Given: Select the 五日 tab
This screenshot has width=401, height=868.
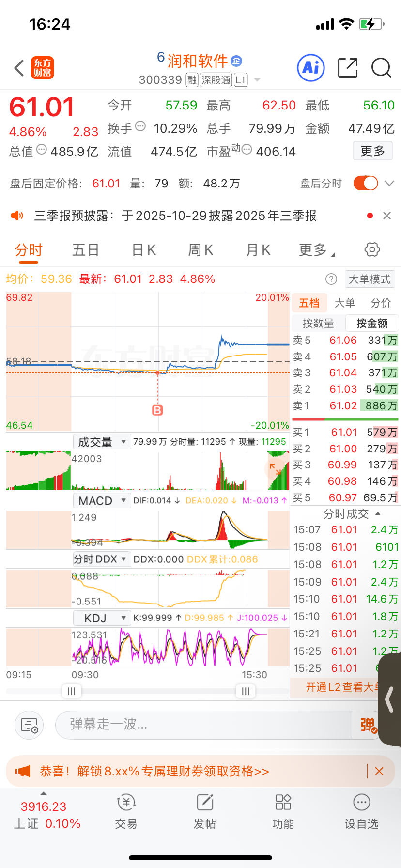Looking at the screenshot, I should click(x=86, y=250).
